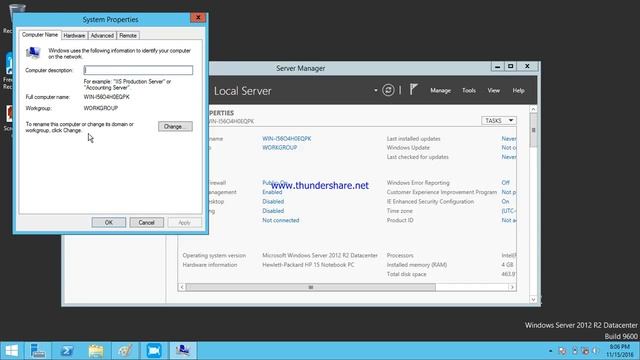Viewport: 640px width, 360px height.
Task: Maximize the Server Manager window
Action: pyautogui.click(x=510, y=66)
